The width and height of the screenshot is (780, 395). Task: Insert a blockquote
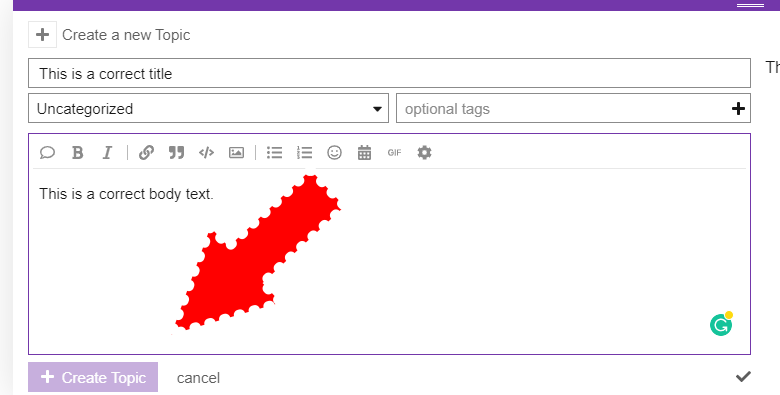coord(176,152)
